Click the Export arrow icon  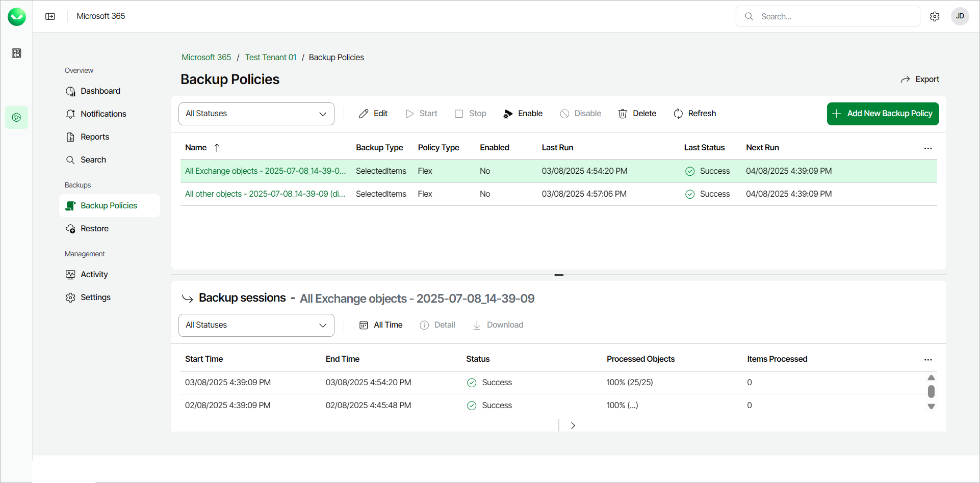click(905, 79)
